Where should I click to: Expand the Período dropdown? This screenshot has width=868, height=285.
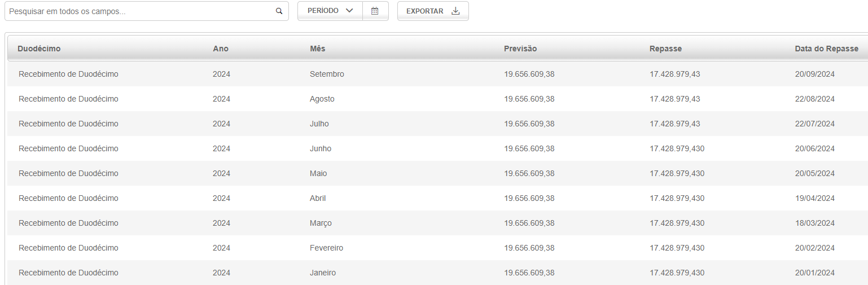tap(330, 11)
